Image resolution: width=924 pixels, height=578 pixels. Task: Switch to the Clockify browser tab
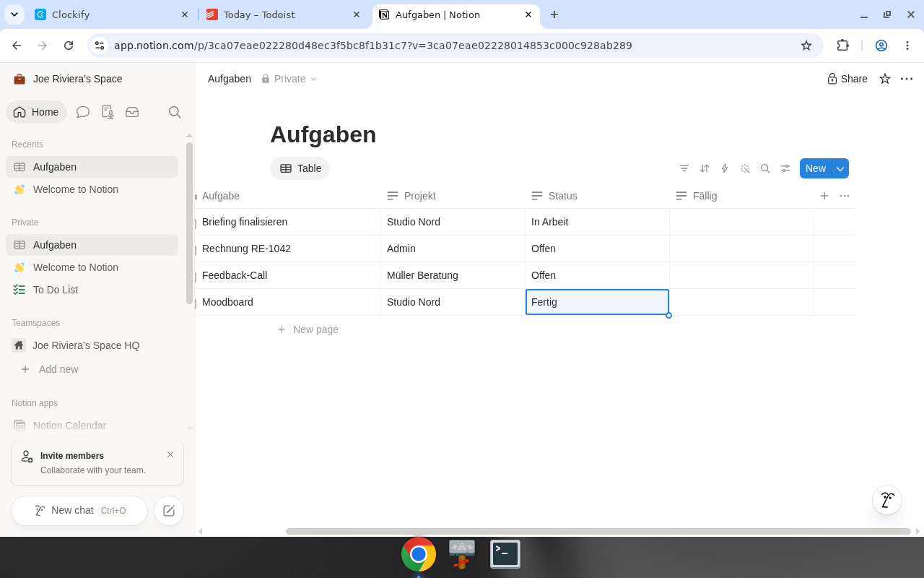[112, 14]
